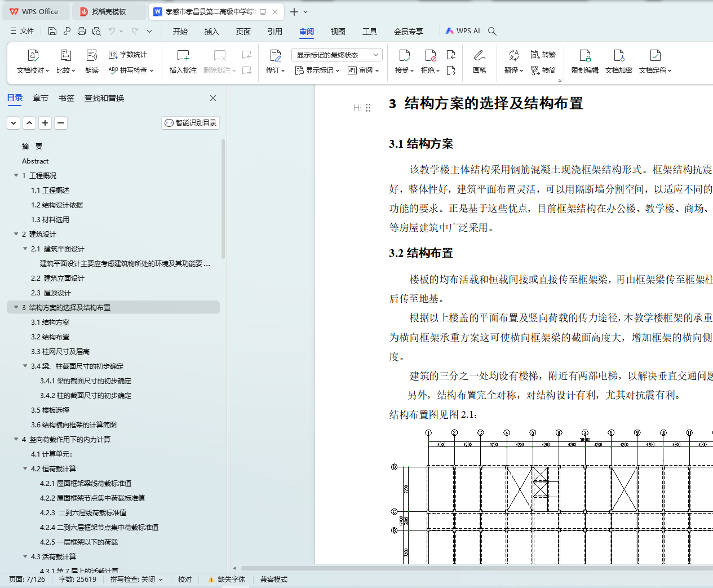Open 字数统计 word count
Viewport: 713px width, 588px height.
(128, 55)
